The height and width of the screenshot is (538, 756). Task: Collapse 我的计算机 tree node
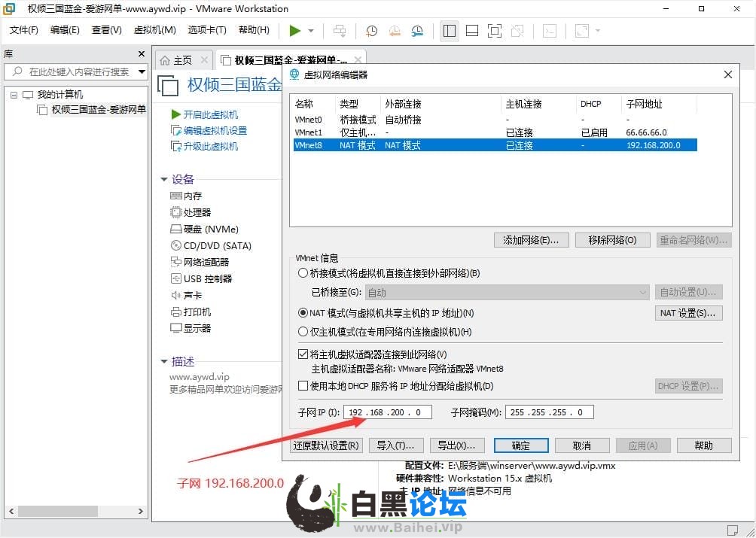tap(14, 95)
